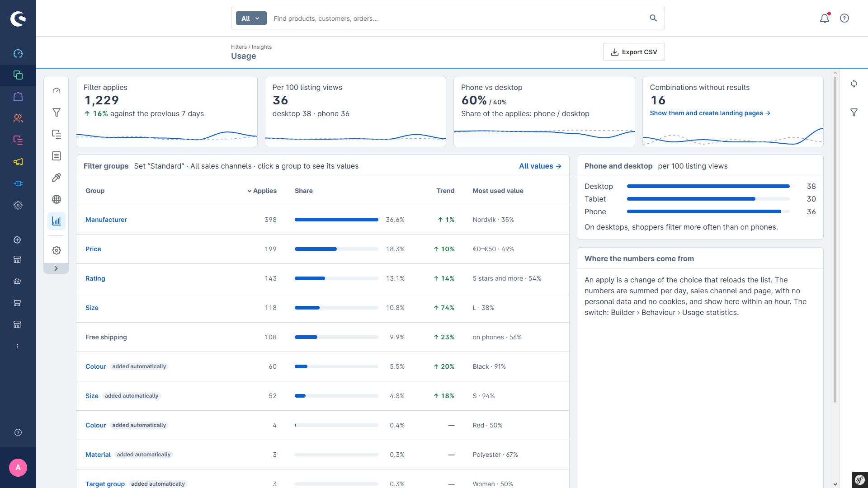Open the more options dots in main sidebar
Screen dimensions: 868x488
17,346
